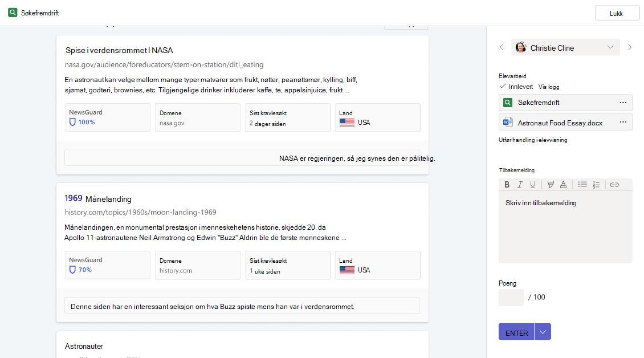Viewport: 644px width, 358px height.
Task: Click the 'Innlevert' status text
Action: coord(521,87)
